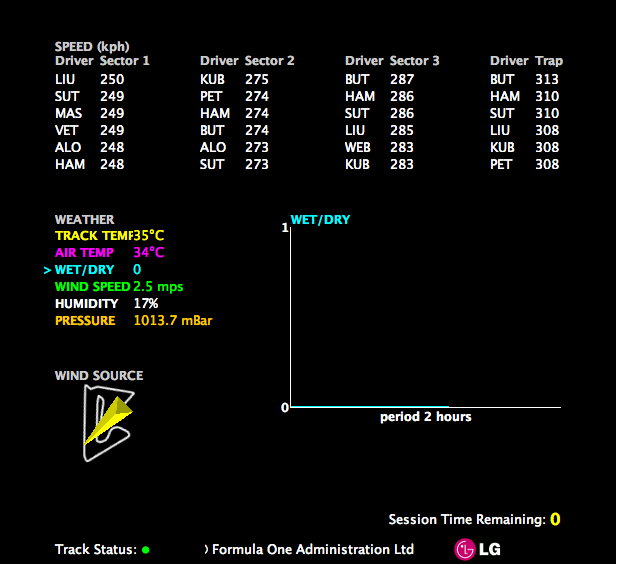The height and width of the screenshot is (565, 619).
Task: Click PET in the Sector 2 list
Action: tap(211, 96)
